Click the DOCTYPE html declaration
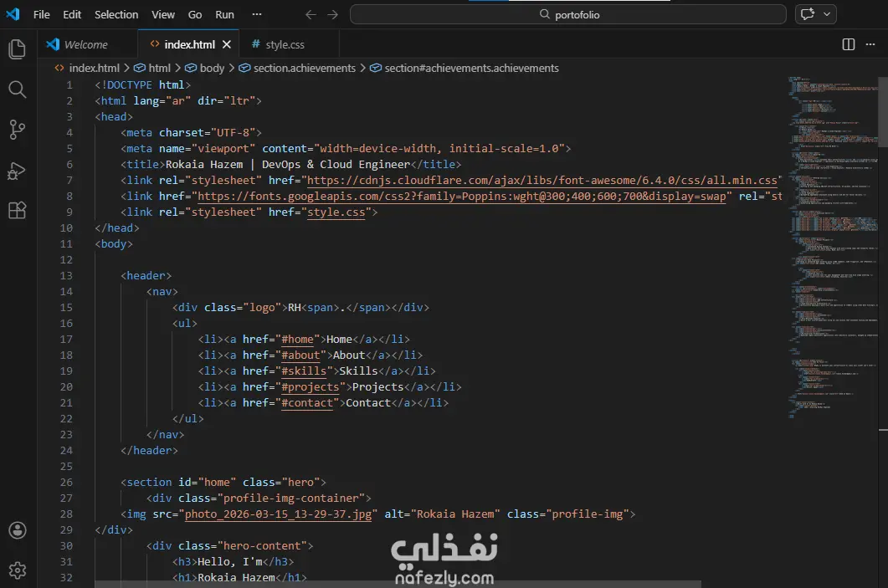Screen dimensions: 888x588 pyautogui.click(x=143, y=84)
